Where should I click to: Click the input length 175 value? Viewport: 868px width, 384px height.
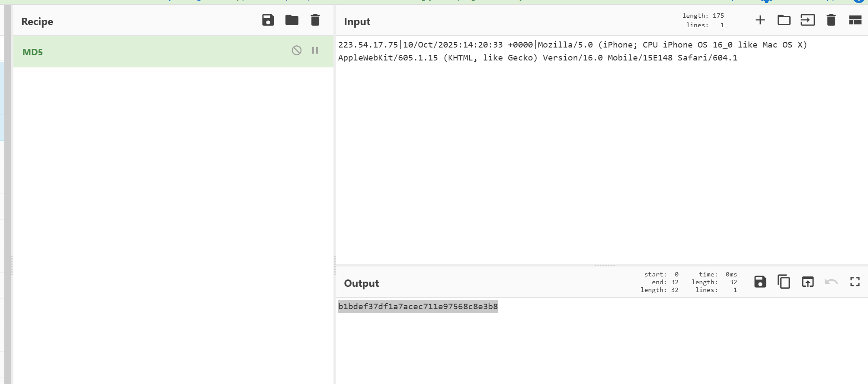(718, 16)
